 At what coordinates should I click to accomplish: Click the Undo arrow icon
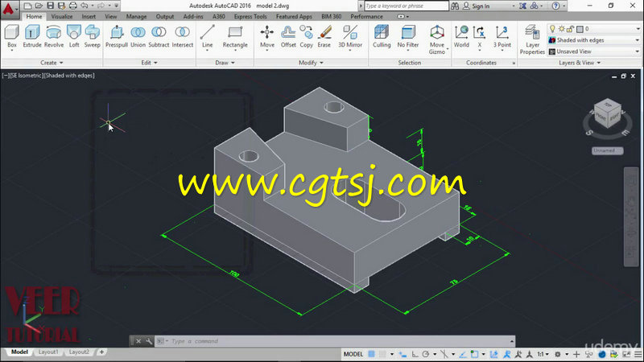pyautogui.click(x=85, y=6)
